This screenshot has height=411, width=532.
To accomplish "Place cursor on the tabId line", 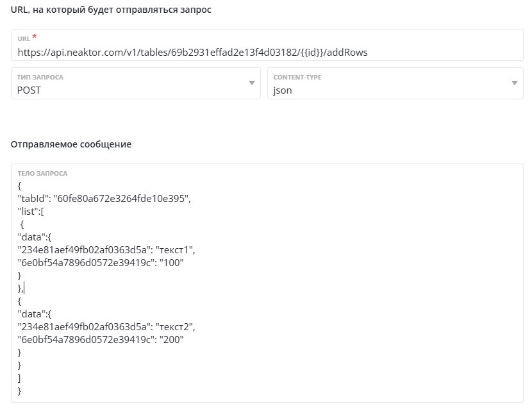I will [x=104, y=199].
